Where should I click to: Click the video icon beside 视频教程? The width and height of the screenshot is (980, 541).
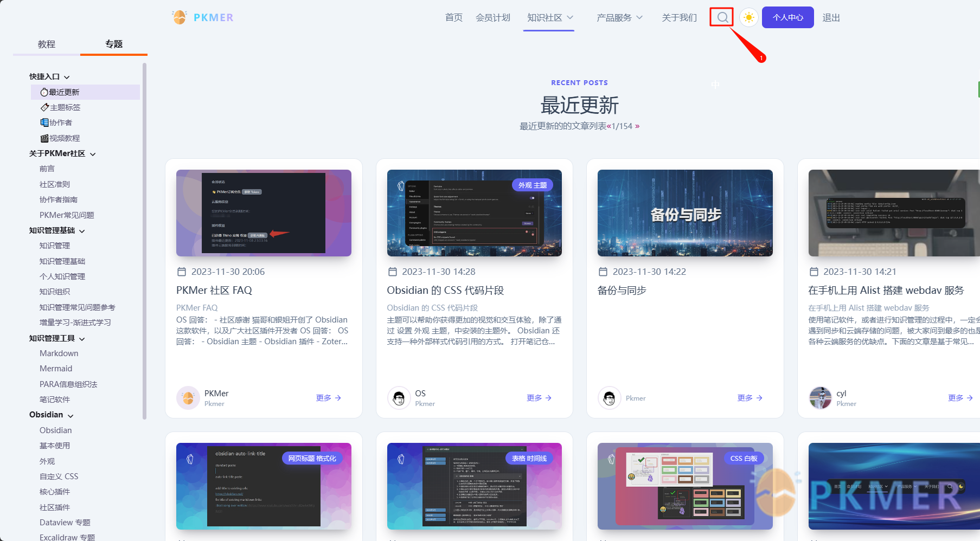pos(44,138)
